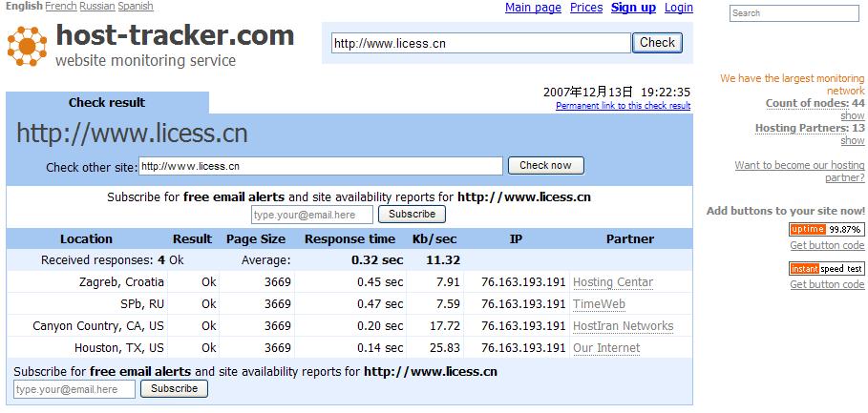
Task: Switch language to French
Action: tap(61, 6)
